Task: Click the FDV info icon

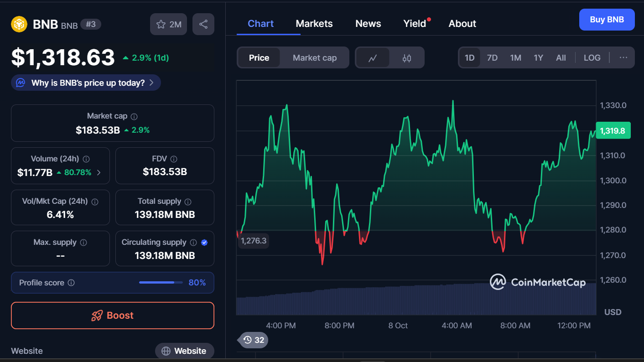Action: [x=173, y=159]
